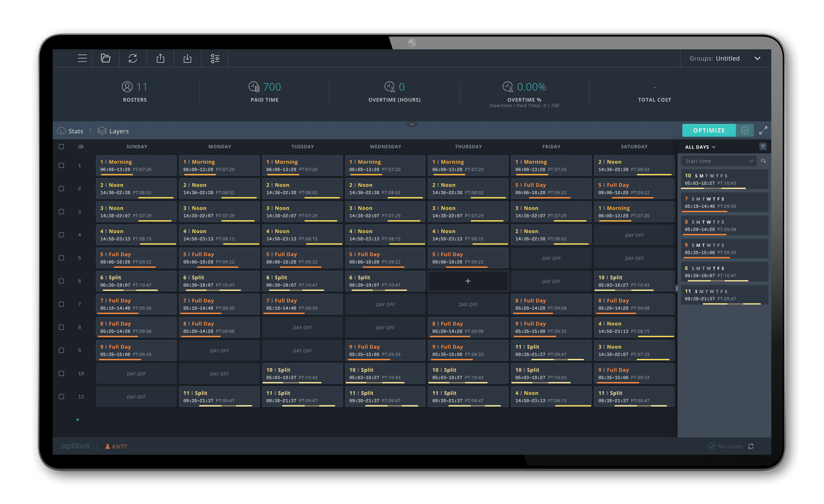Expand roster view to fullscreen
This screenshot has height=504, width=824.
coord(763,130)
